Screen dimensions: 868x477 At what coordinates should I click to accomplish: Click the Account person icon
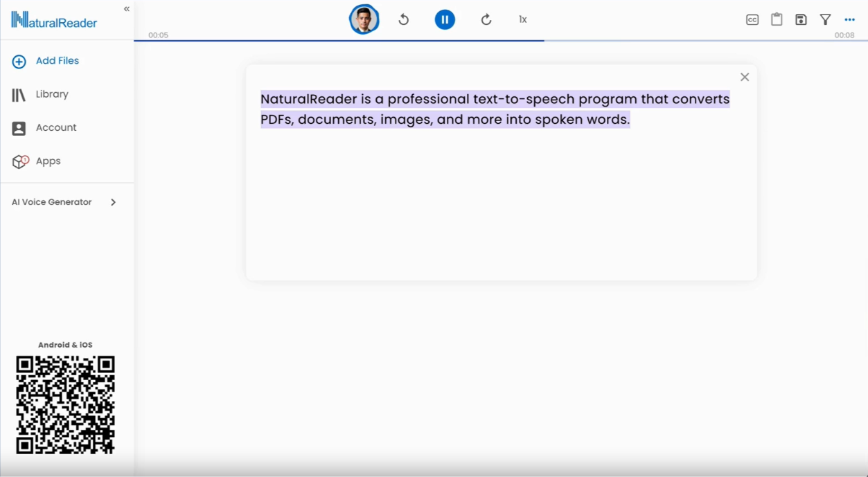coord(19,128)
